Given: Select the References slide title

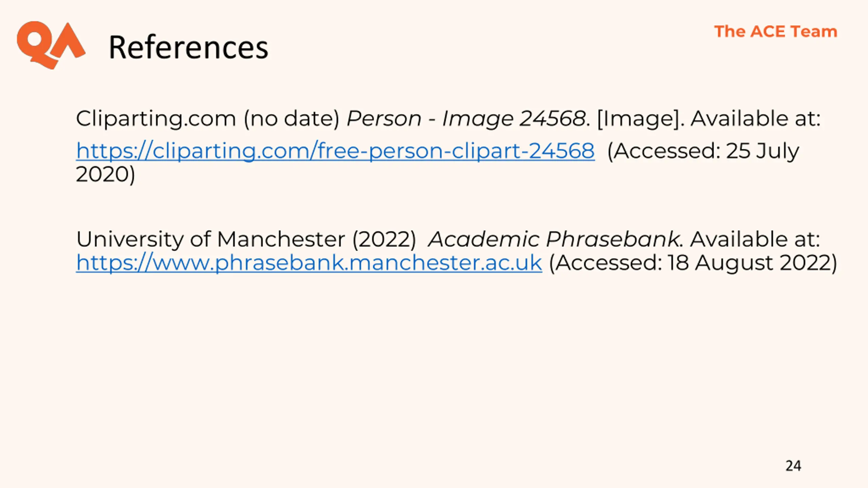Looking at the screenshot, I should coord(189,47).
